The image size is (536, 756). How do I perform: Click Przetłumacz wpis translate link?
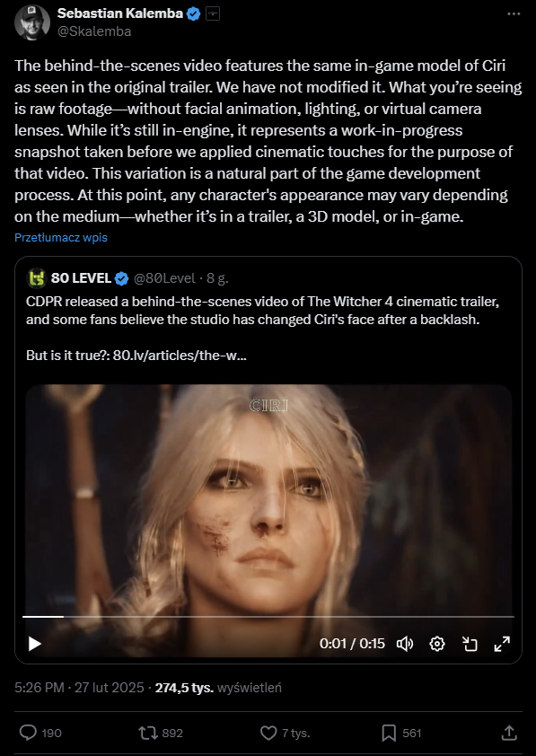(x=61, y=238)
